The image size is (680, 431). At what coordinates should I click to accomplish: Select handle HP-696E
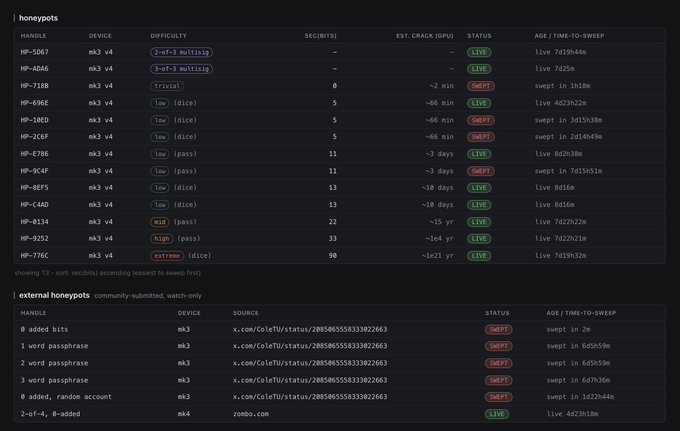pyautogui.click(x=35, y=103)
